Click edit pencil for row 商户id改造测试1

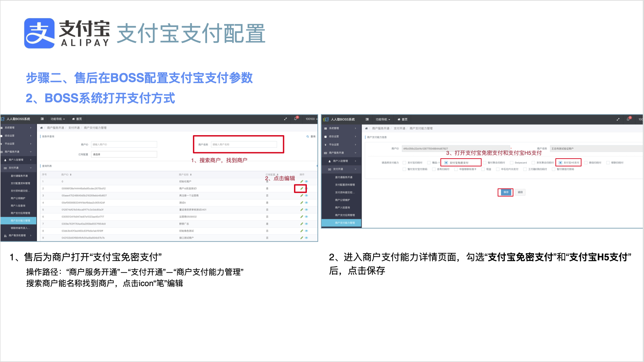tap(302, 189)
